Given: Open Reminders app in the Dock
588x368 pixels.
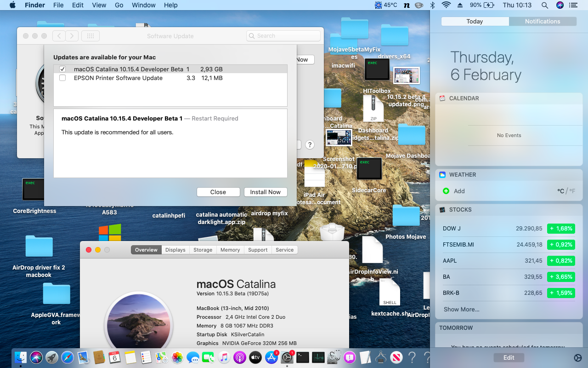Looking at the screenshot, I should click(146, 357).
